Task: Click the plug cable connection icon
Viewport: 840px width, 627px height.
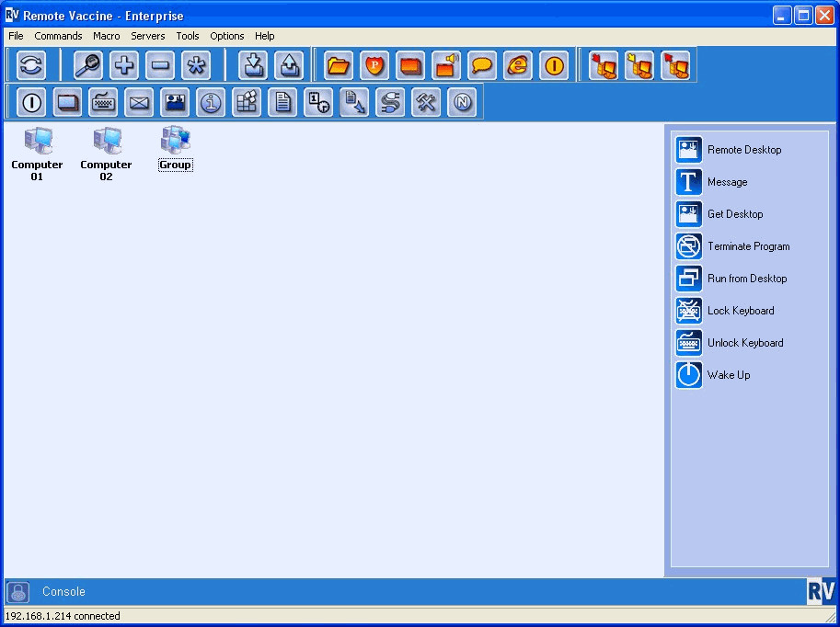Action: pos(390,102)
